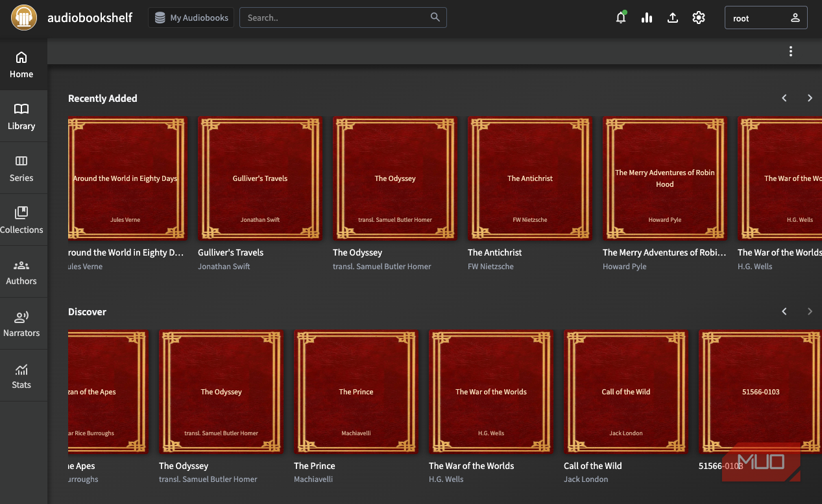The image size is (822, 504).
Task: Click next arrow of Recently Added shelf
Action: click(x=810, y=98)
